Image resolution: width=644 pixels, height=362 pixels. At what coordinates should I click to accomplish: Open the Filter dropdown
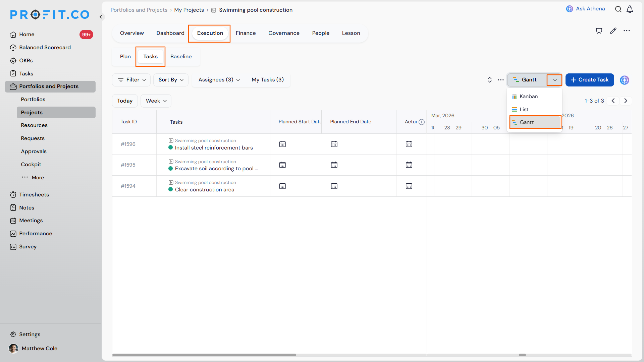(131, 80)
